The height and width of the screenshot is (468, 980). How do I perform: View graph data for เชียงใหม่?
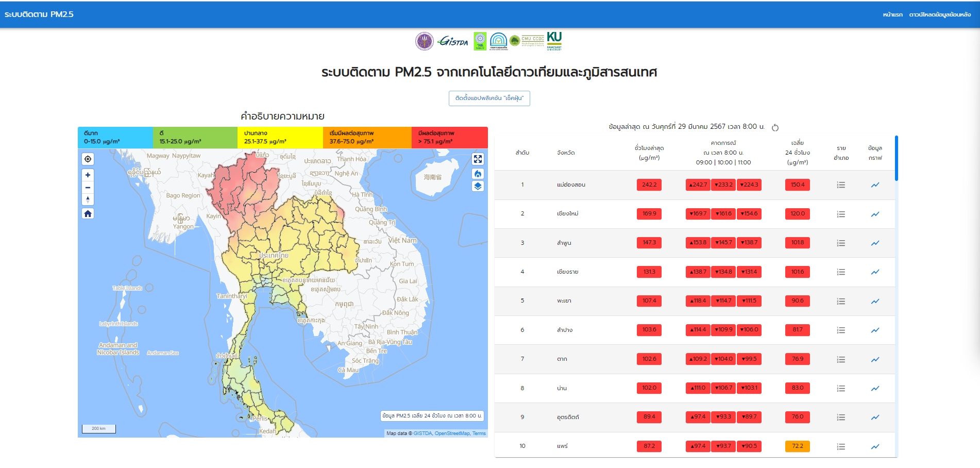[875, 214]
